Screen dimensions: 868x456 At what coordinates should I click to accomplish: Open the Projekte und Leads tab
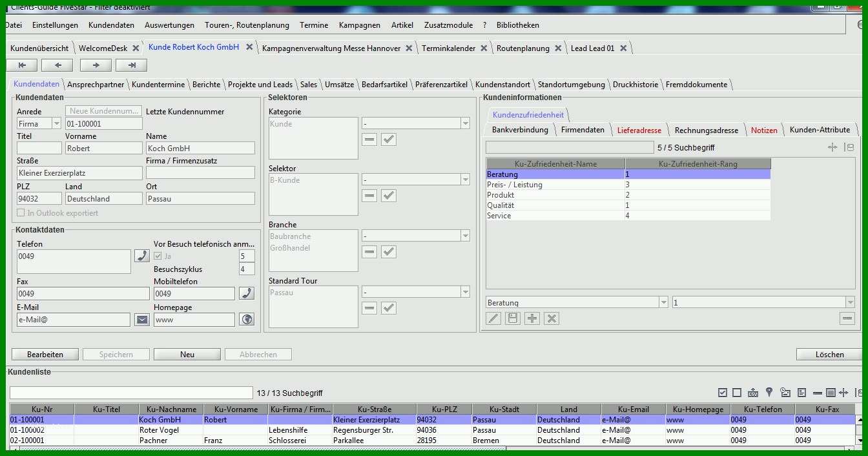260,85
